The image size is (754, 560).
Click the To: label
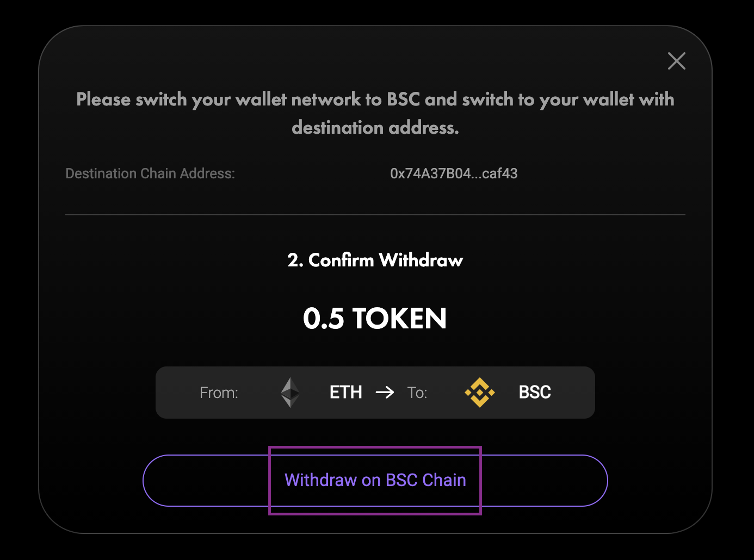pos(417,393)
